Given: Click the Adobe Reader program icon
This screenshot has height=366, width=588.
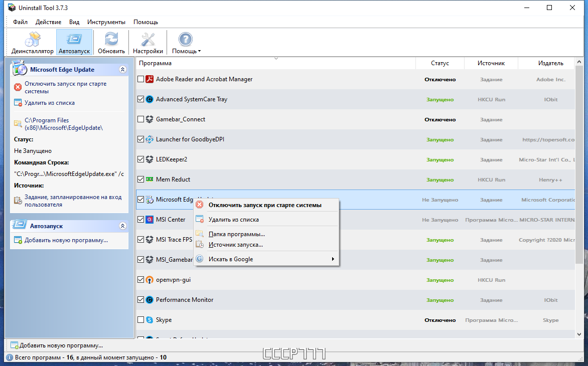Looking at the screenshot, I should 150,79.
